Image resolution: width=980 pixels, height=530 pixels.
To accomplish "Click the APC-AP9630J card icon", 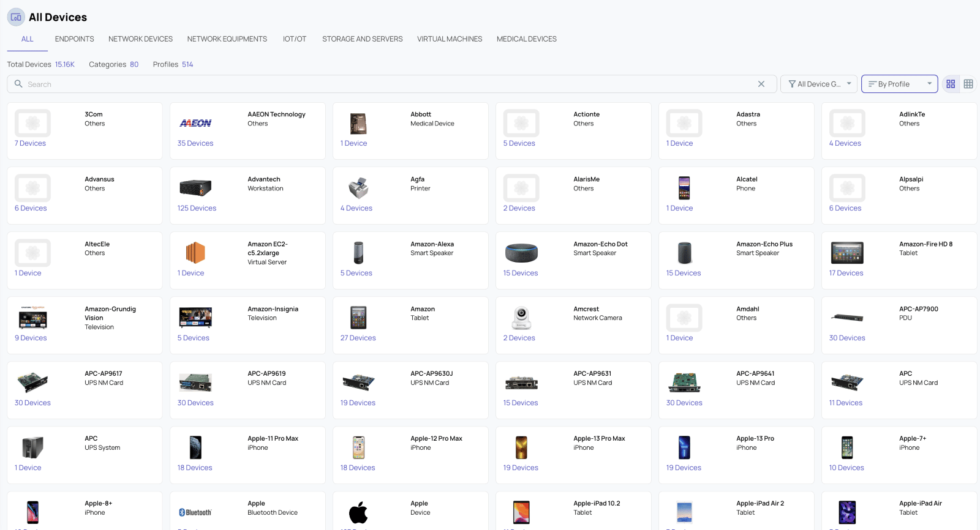I will pos(358,383).
